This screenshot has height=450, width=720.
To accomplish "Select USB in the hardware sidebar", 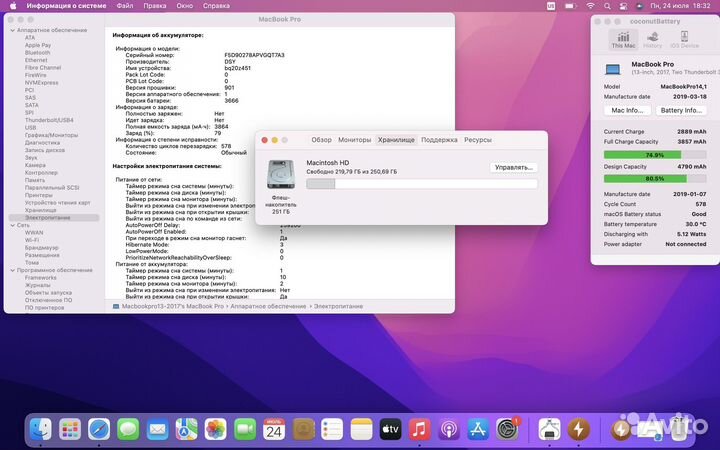I will tap(30, 128).
